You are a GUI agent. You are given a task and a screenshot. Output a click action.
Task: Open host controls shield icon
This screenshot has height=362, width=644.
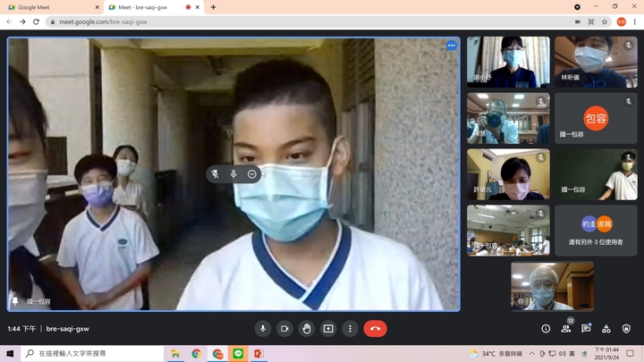coord(626,328)
